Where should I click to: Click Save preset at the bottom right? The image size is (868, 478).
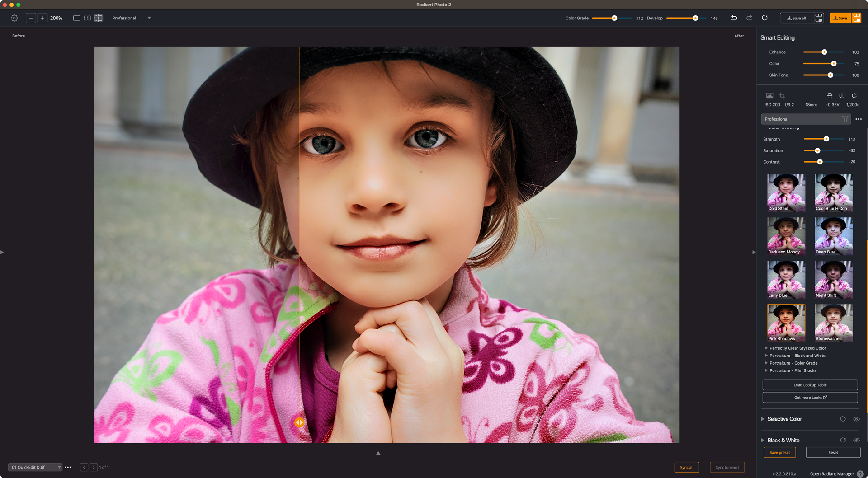pos(779,452)
